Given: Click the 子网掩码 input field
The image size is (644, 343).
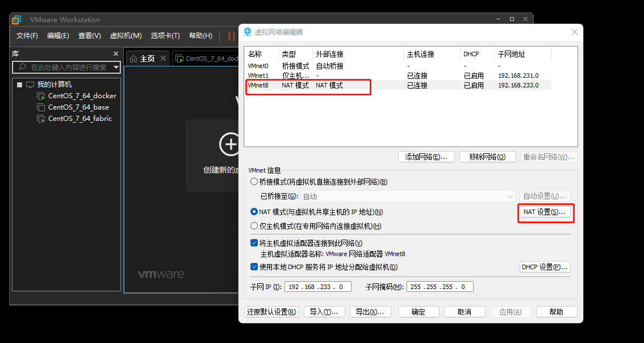Looking at the screenshot, I should 440,287.
